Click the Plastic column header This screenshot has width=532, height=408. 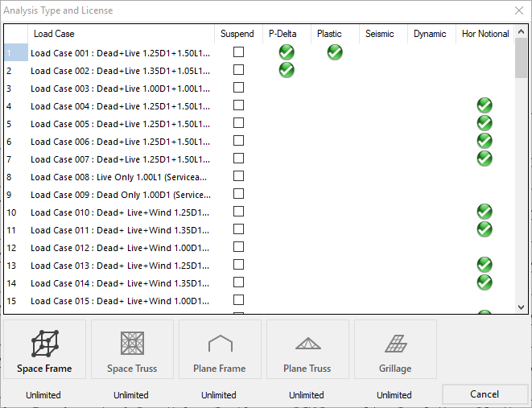click(x=335, y=34)
